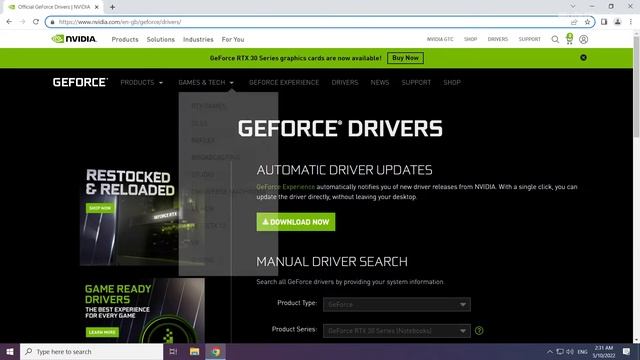Click SHOP NOW on Restocked banner

click(x=100, y=208)
